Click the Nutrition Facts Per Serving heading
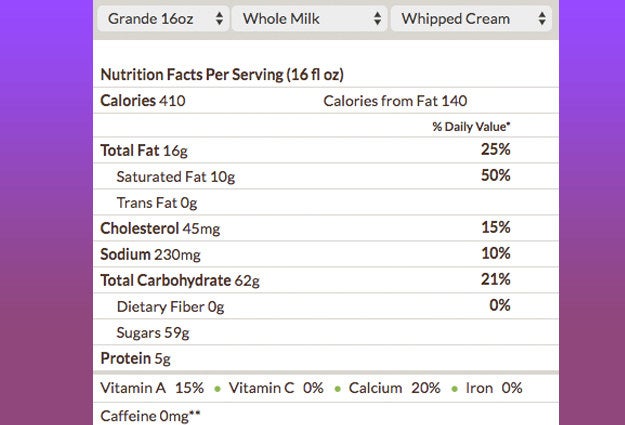625x425 pixels. point(222,75)
